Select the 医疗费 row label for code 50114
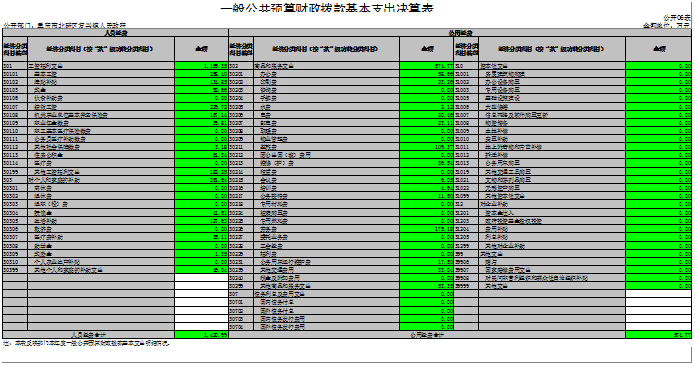The width and height of the screenshot is (695, 366). click(x=101, y=164)
